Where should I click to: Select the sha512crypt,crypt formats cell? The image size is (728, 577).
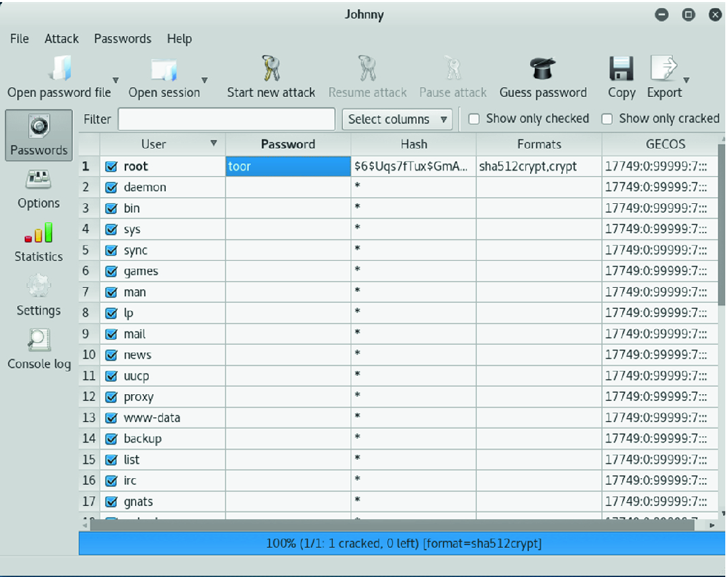(539, 166)
